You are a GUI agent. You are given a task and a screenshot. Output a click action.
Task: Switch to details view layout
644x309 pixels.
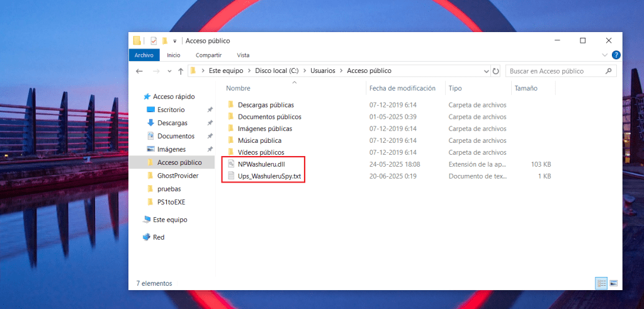601,284
